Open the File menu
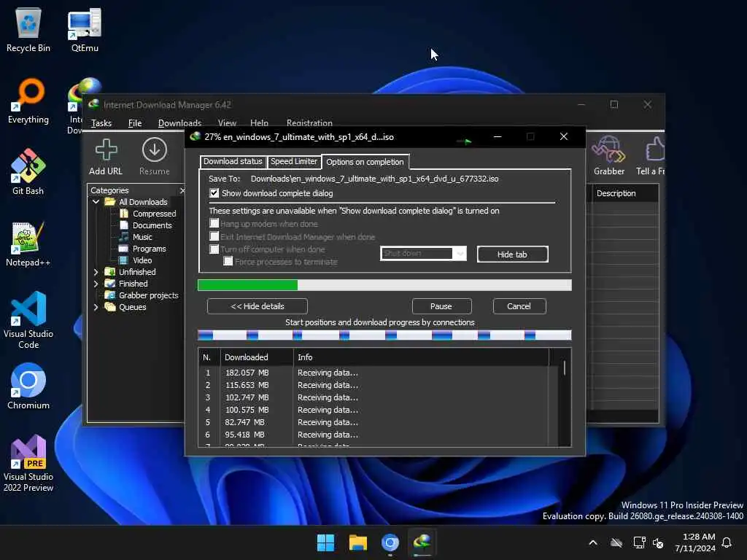This screenshot has height=560, width=747. coord(135,123)
